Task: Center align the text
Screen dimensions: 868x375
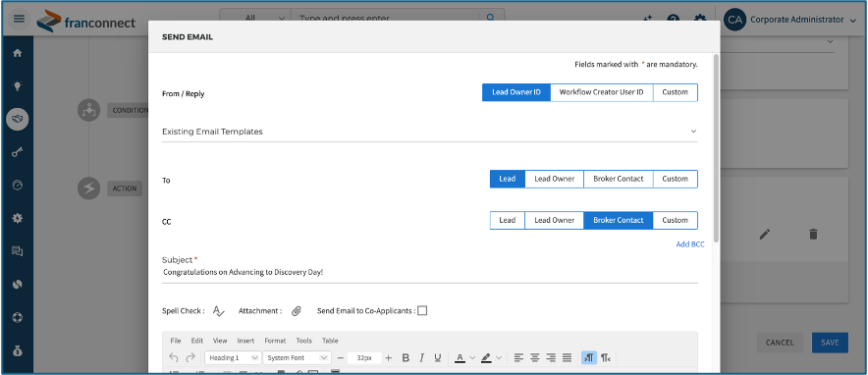Action: (x=535, y=358)
